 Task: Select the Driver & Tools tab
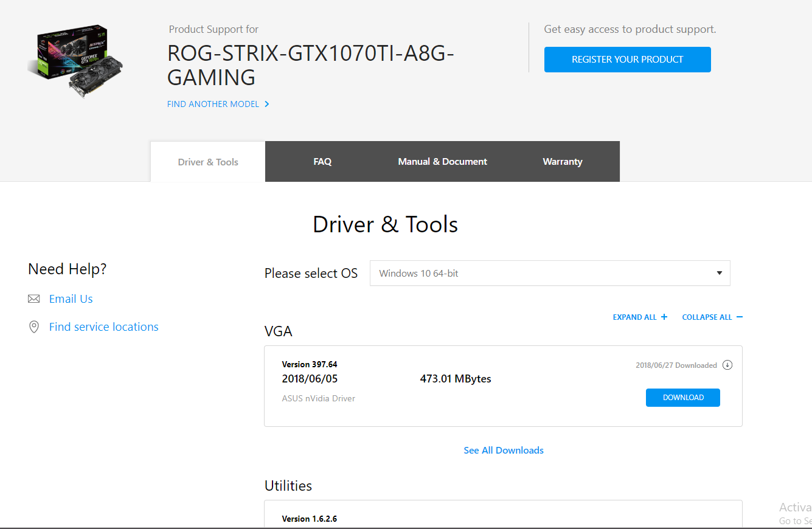208,162
